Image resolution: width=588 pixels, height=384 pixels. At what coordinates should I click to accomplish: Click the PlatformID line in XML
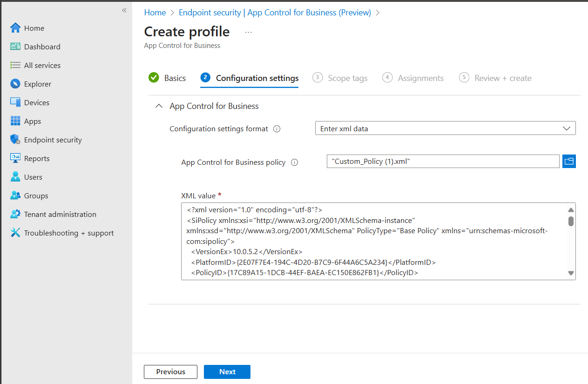(313, 263)
